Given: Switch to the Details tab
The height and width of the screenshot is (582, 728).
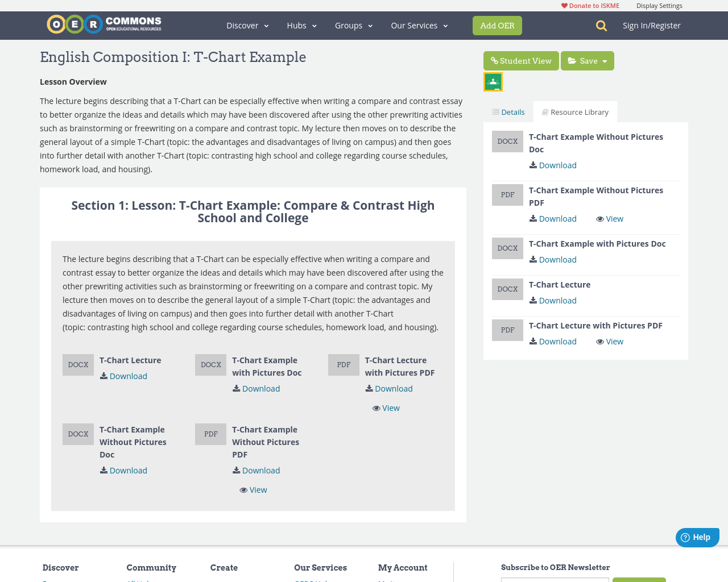Looking at the screenshot, I should coord(508,111).
